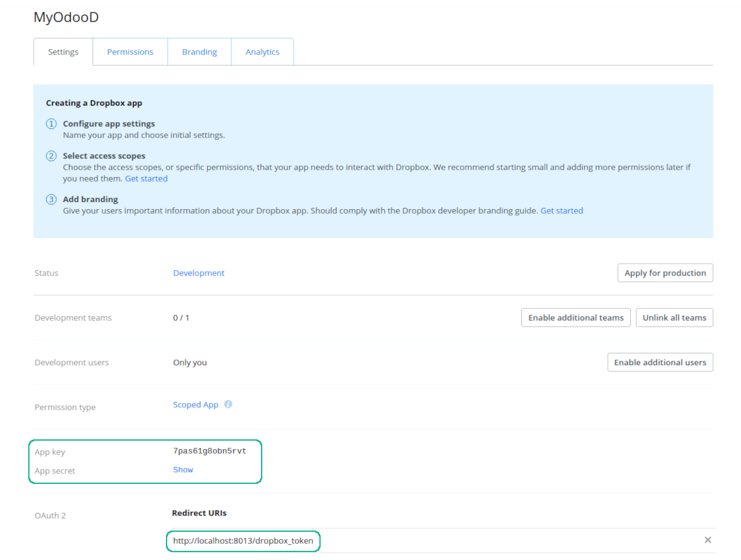741x560 pixels.
Task: Click the 'Development teams' label
Action: click(73, 318)
